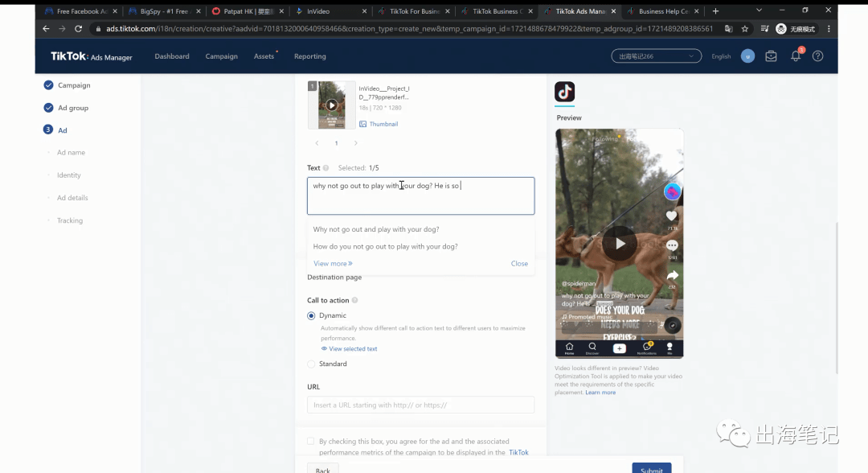868x473 pixels.
Task: Switch to the BigSpy browser tab
Action: [163, 11]
